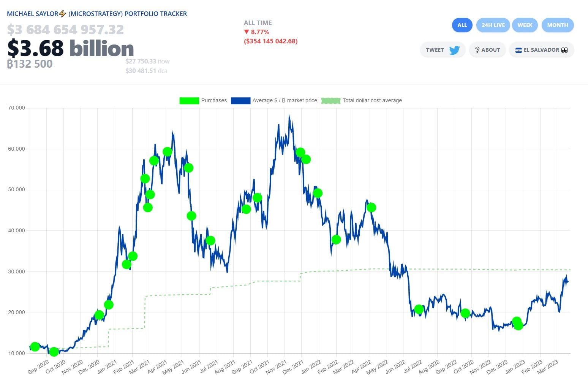This screenshot has width=588, height=389.
Task: Click the question-mark ear icon on ABOUT
Action: click(477, 49)
